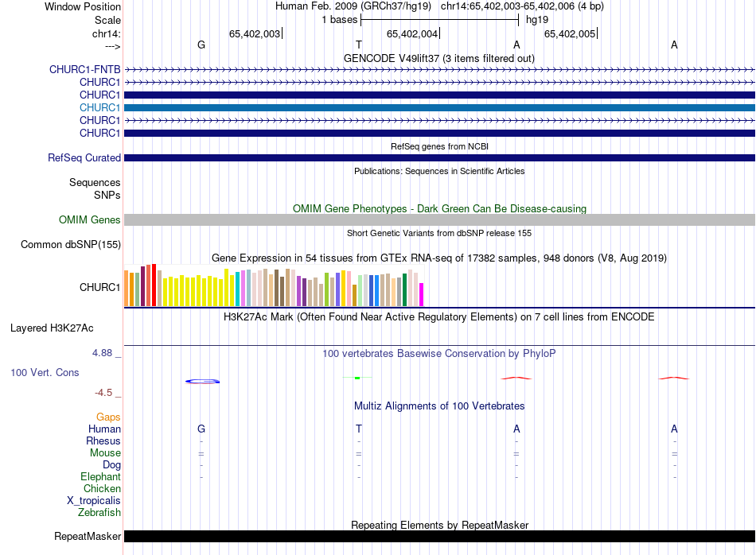This screenshot has height=555, width=756.
Task: Click the Scale label on the left
Action: [x=107, y=20]
